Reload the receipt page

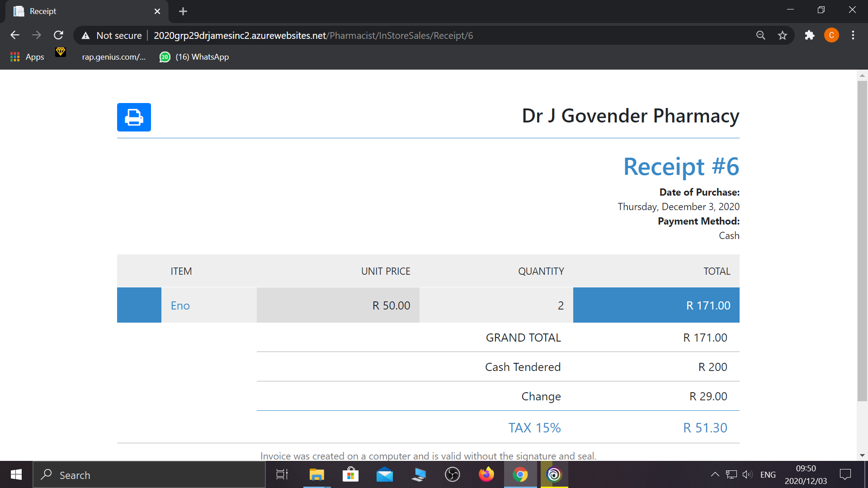58,35
